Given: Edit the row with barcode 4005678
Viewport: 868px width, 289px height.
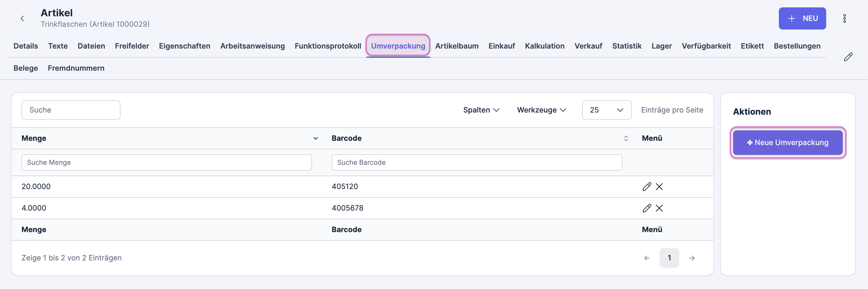Looking at the screenshot, I should click(646, 208).
